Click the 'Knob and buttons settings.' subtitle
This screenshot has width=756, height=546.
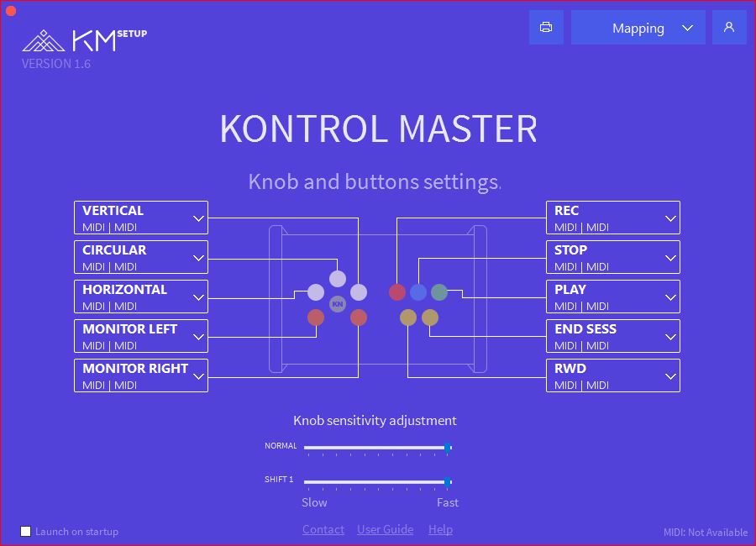pyautogui.click(x=375, y=181)
